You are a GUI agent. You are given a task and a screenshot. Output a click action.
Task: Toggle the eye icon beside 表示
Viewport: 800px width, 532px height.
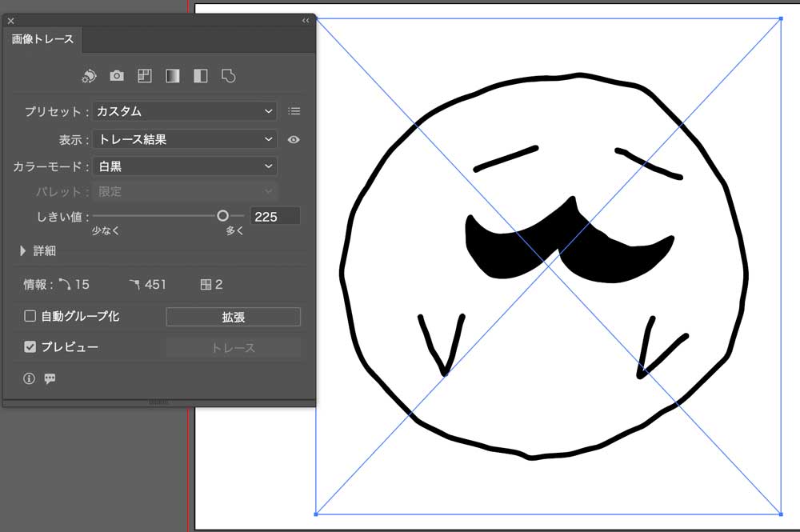coord(294,139)
